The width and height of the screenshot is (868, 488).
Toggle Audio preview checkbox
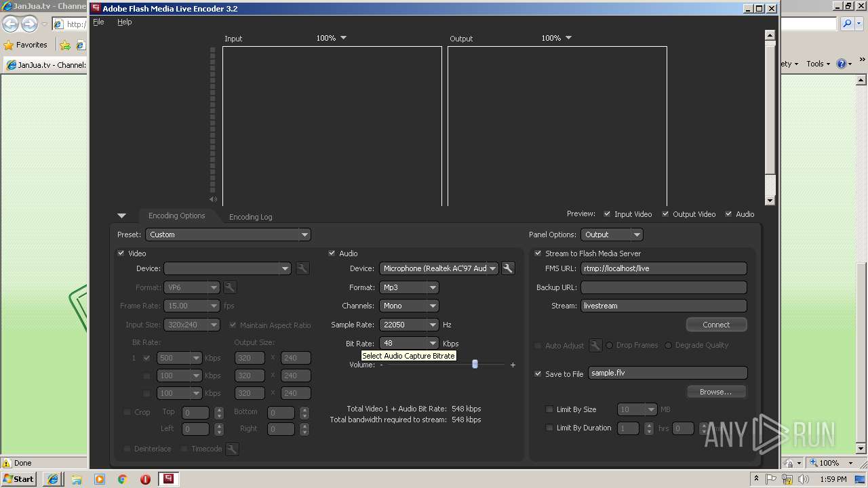[x=729, y=214]
